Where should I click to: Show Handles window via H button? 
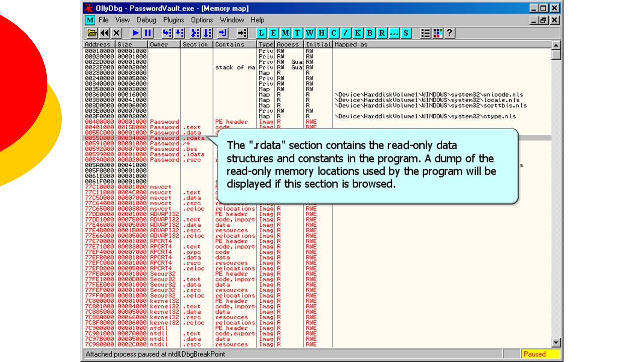[321, 33]
